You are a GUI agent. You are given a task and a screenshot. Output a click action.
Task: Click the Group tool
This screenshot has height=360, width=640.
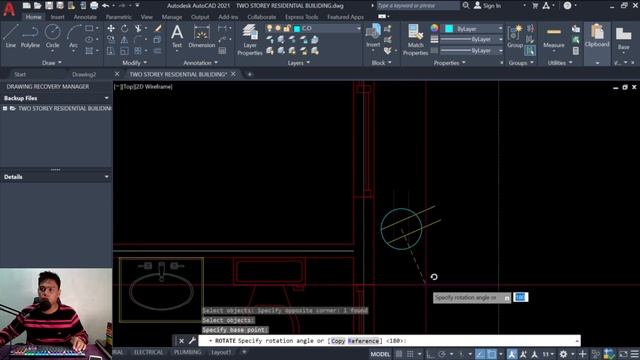point(515,36)
